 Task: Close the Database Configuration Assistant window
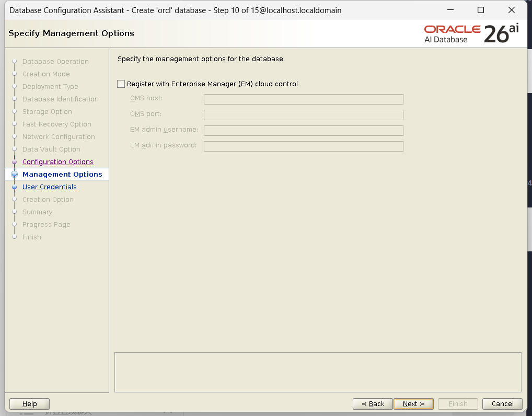pos(512,10)
